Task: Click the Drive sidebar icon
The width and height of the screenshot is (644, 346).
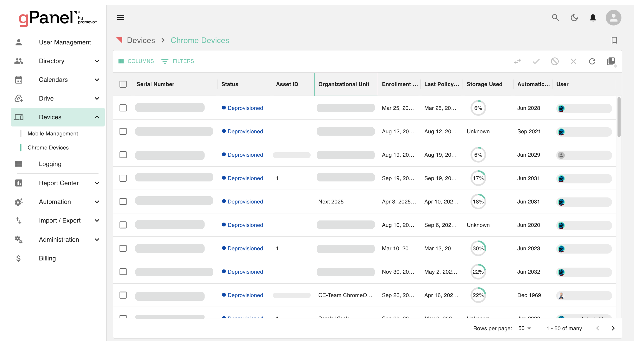Action: (x=19, y=98)
